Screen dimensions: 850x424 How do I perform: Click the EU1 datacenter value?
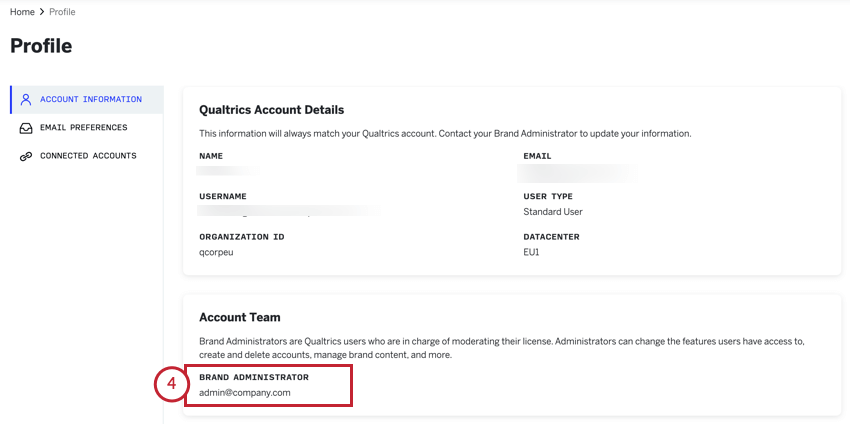[532, 253]
